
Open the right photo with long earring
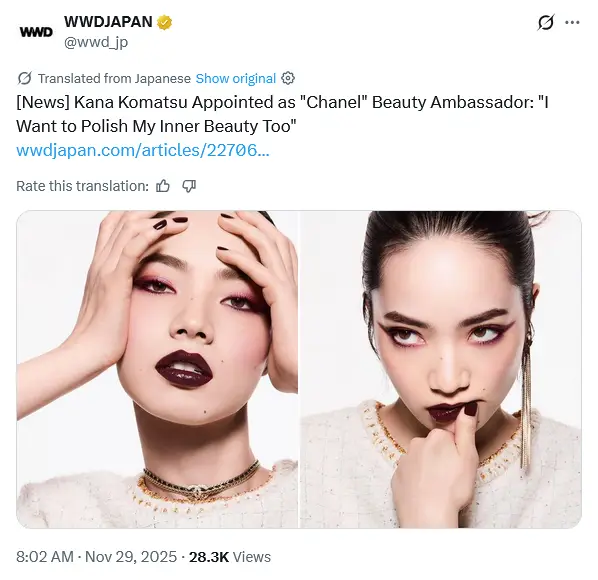click(441, 369)
